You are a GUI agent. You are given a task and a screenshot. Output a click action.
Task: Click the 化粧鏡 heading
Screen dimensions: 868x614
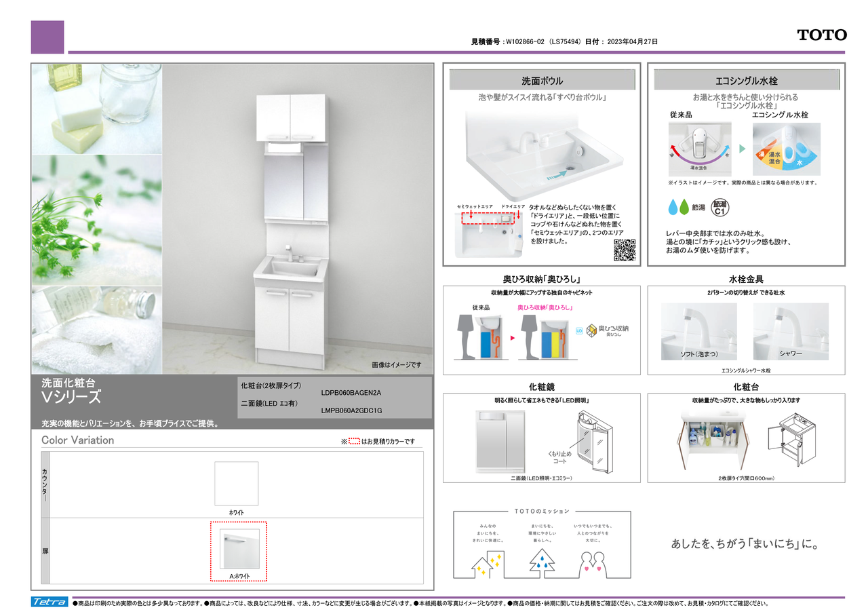[x=542, y=387]
